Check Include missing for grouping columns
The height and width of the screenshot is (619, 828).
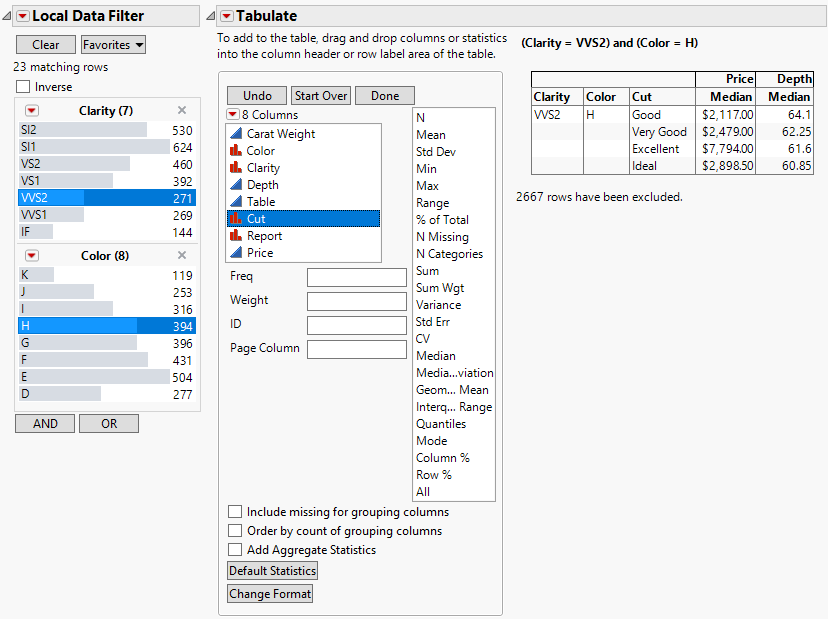(235, 512)
